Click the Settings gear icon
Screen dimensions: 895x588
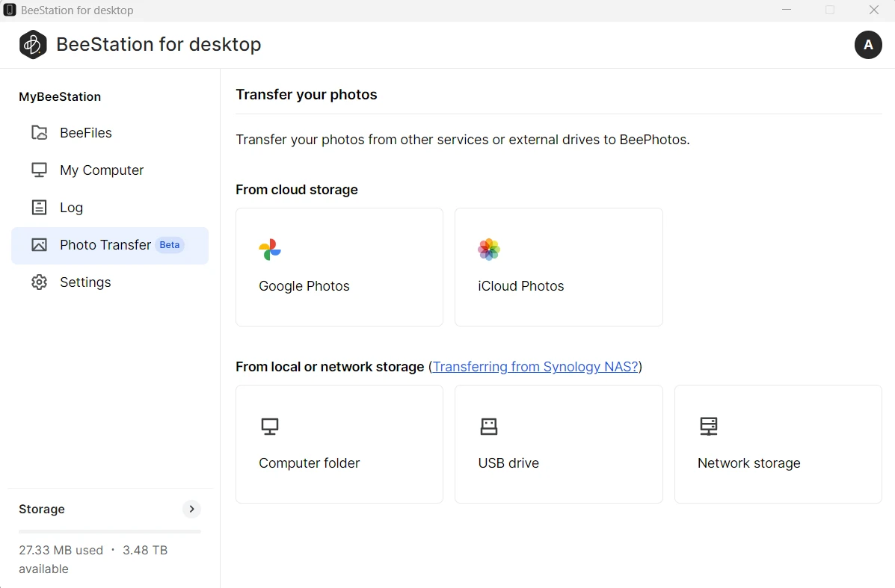[x=39, y=282]
